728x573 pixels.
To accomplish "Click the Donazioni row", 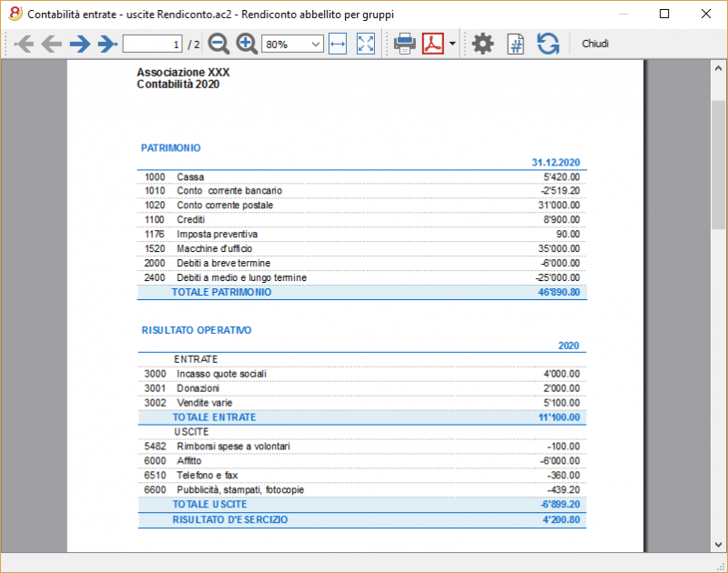I will 361,388.
